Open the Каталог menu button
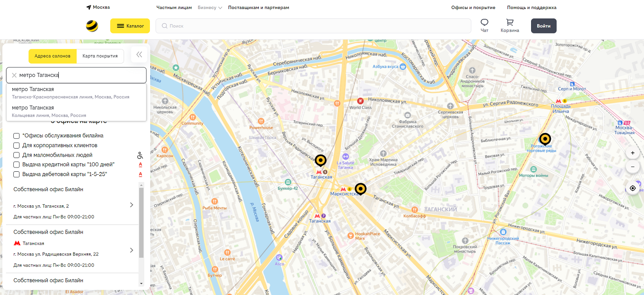Screen dimensions: 644x295 pos(130,26)
